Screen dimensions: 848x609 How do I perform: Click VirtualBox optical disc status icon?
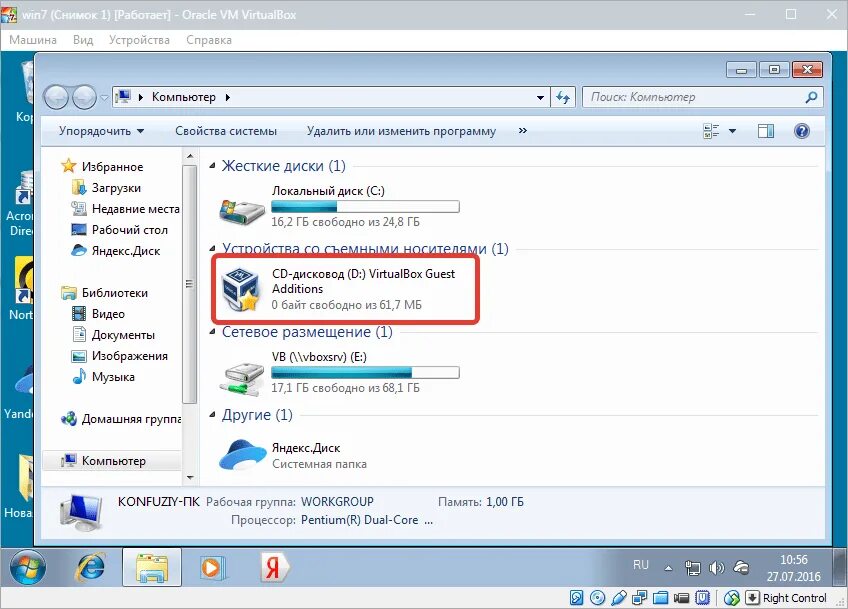tap(598, 598)
